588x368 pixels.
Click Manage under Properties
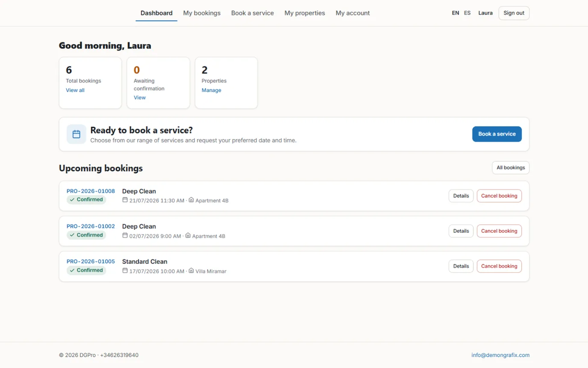212,90
